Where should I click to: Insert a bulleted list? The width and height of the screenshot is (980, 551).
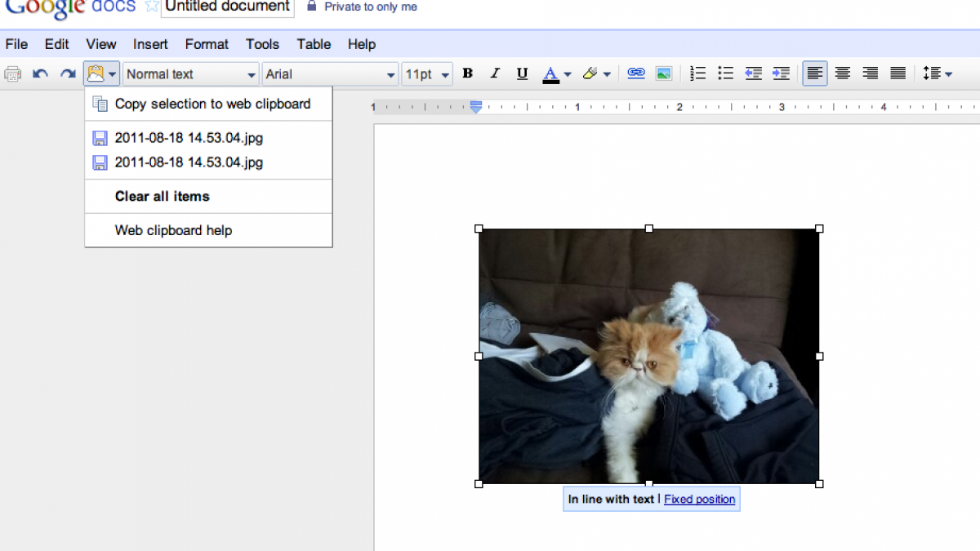[725, 73]
